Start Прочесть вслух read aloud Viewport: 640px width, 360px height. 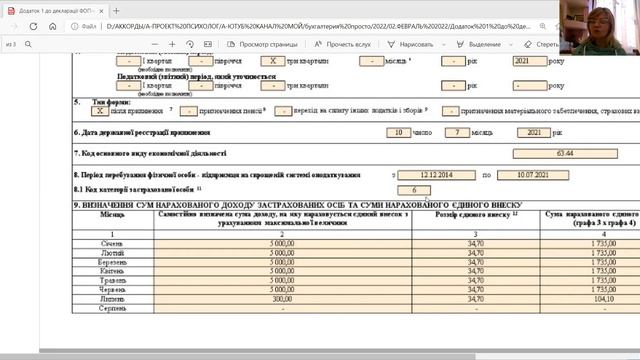[342, 44]
